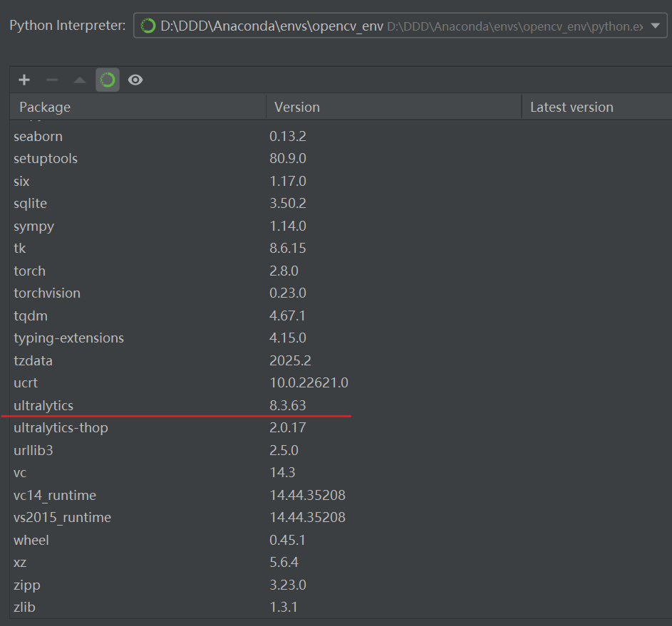The image size is (672, 626).
Task: Click the minus icon to uninstall a package
Action: click(52, 80)
